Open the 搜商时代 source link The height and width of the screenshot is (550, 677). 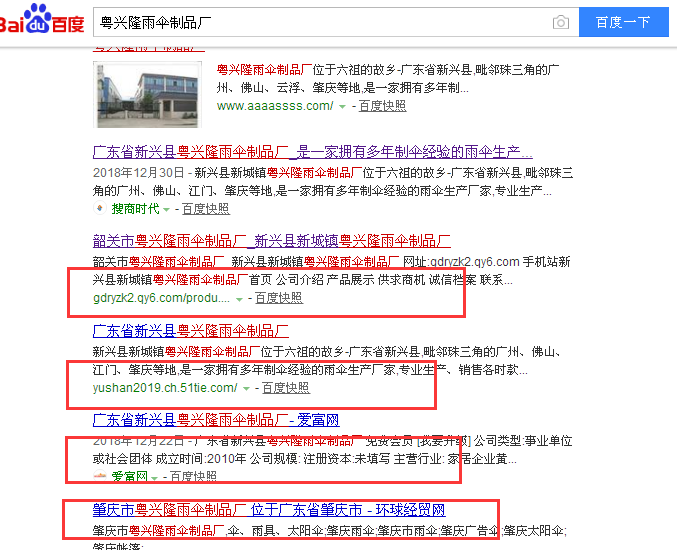(135, 209)
